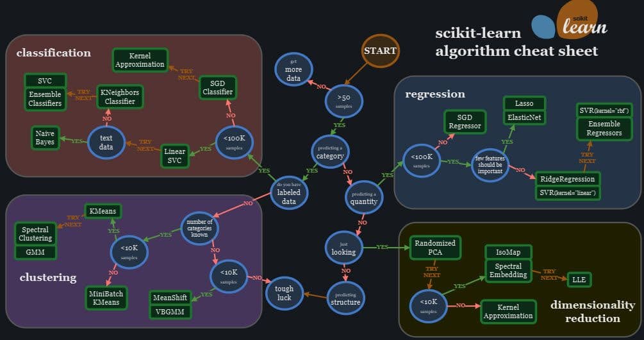This screenshot has width=644, height=340.
Task: Click the Ensemble Classifiers box
Action: [x=45, y=99]
